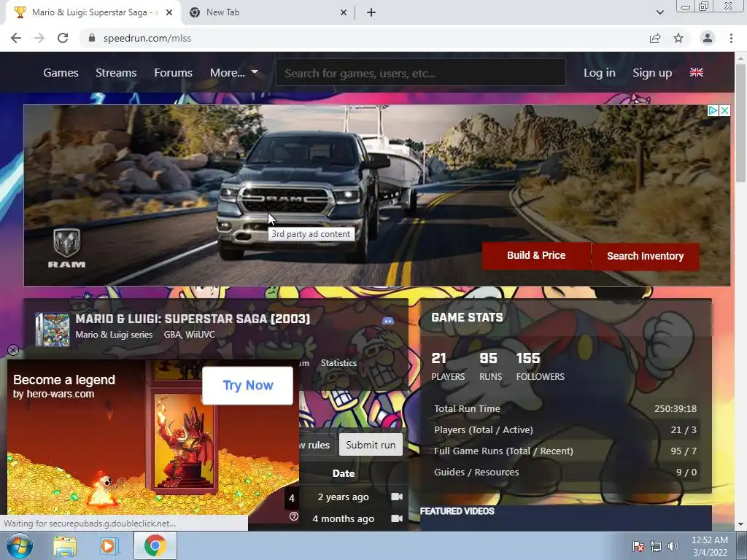
Task: Click the scrollbar down arrow
Action: tap(741, 524)
